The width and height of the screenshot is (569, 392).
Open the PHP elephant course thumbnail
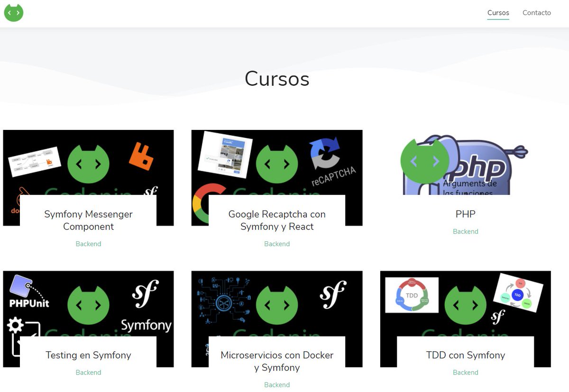(x=465, y=163)
